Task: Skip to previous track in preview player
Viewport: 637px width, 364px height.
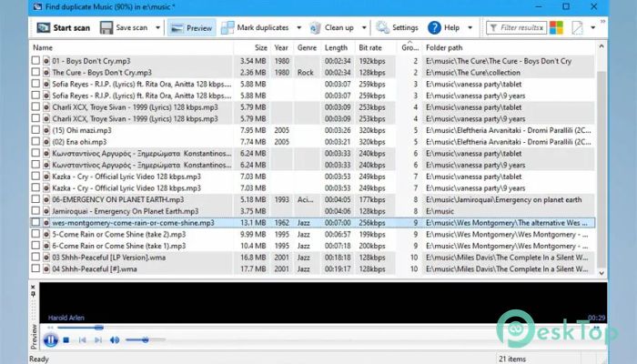Action: (x=83, y=340)
